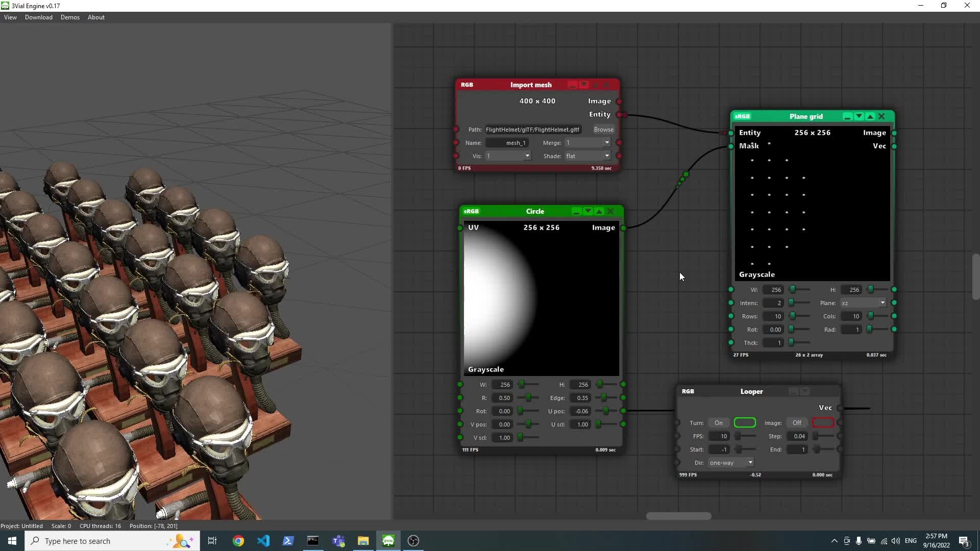Open the Demos menu
This screenshot has height=551, width=980.
70,17
